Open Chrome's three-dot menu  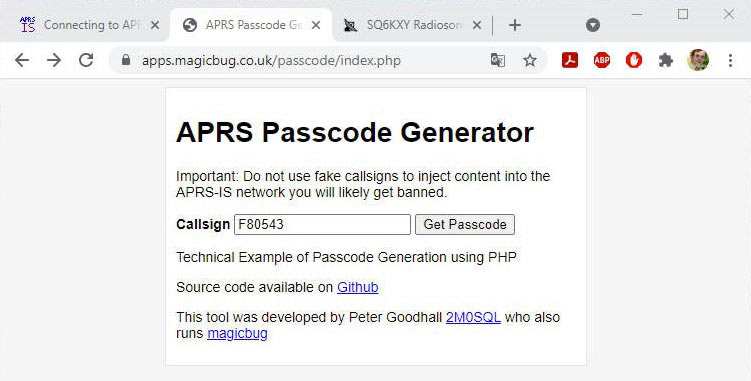[730, 60]
